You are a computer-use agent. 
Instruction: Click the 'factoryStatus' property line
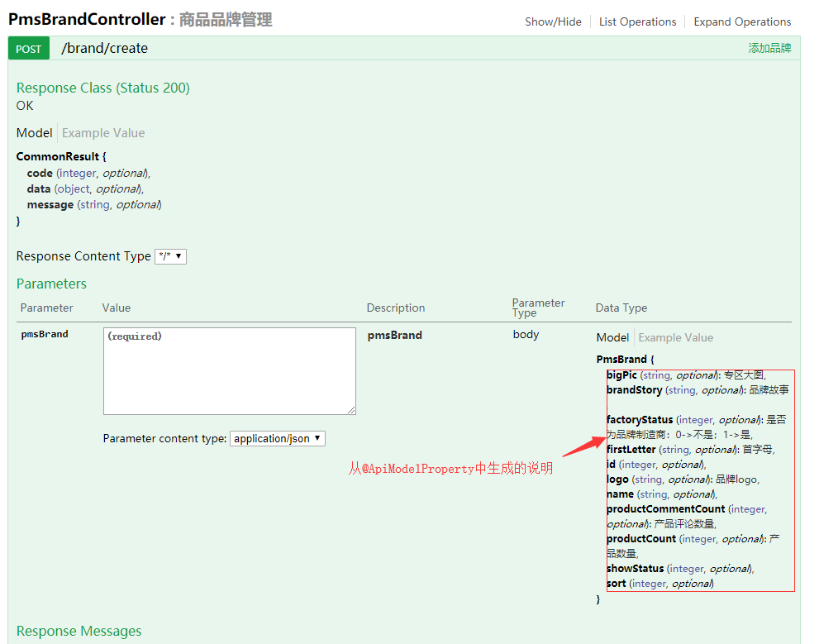[x=696, y=427]
